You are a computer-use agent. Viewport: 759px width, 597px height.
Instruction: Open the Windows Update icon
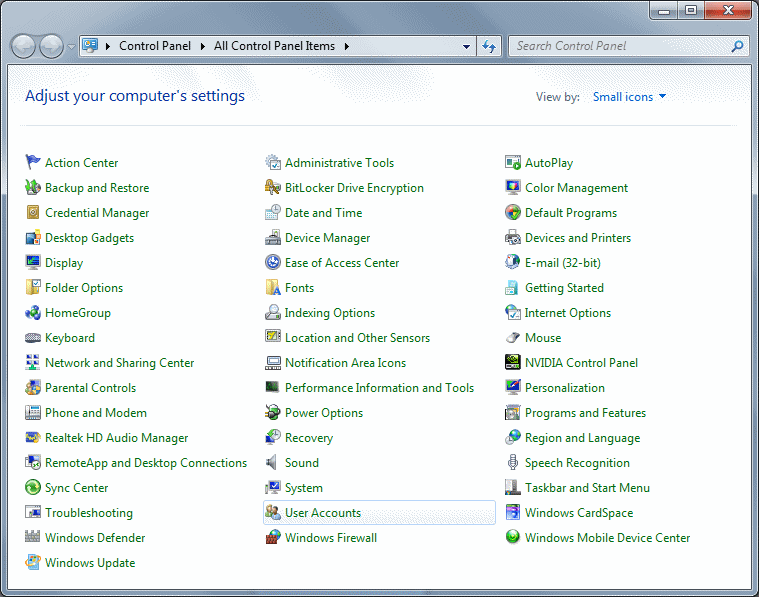click(x=32, y=563)
